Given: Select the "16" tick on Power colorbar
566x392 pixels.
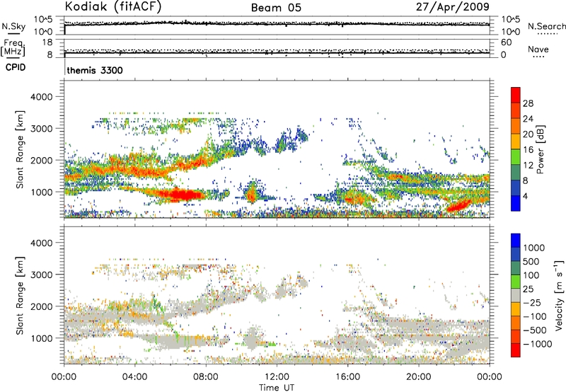Looking at the screenshot, I should tap(528, 150).
